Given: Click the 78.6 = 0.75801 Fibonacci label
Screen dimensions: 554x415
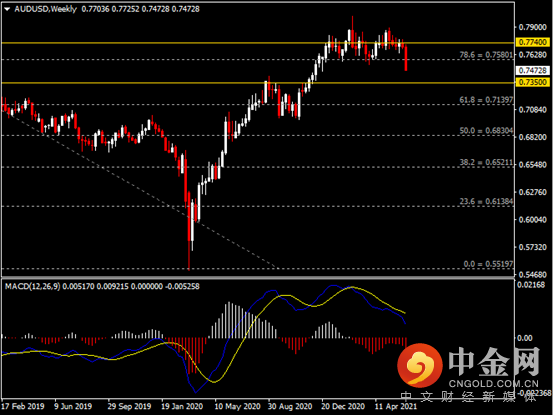Looking at the screenshot, I should point(486,55).
